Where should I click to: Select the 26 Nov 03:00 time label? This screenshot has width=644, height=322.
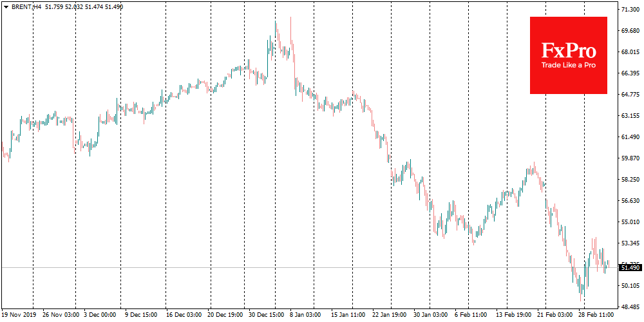61,316
